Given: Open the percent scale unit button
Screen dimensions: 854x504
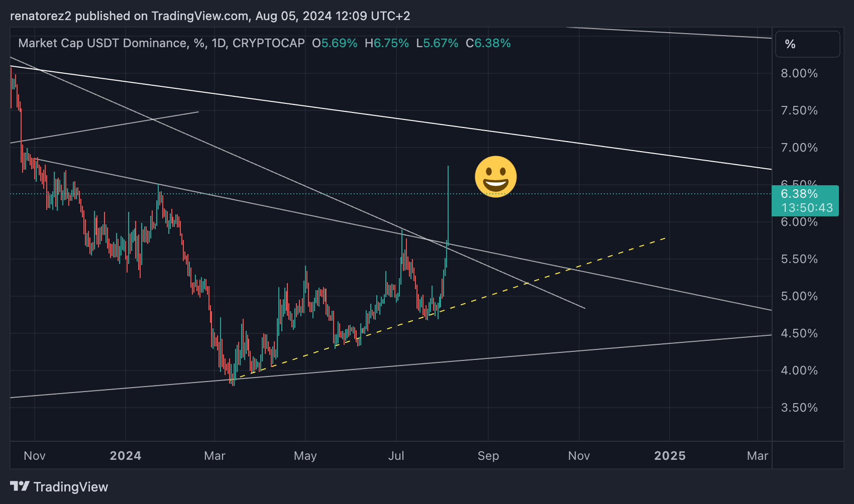Looking at the screenshot, I should 807,44.
